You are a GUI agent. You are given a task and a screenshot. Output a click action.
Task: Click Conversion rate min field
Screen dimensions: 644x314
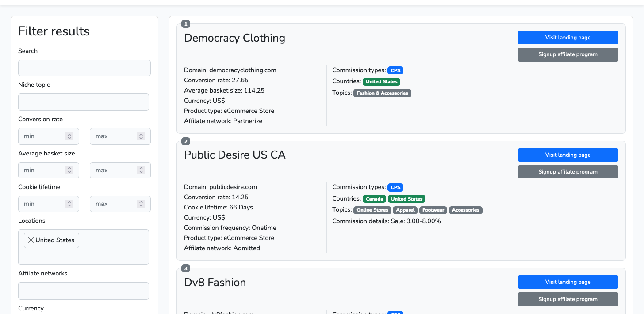[x=49, y=136]
